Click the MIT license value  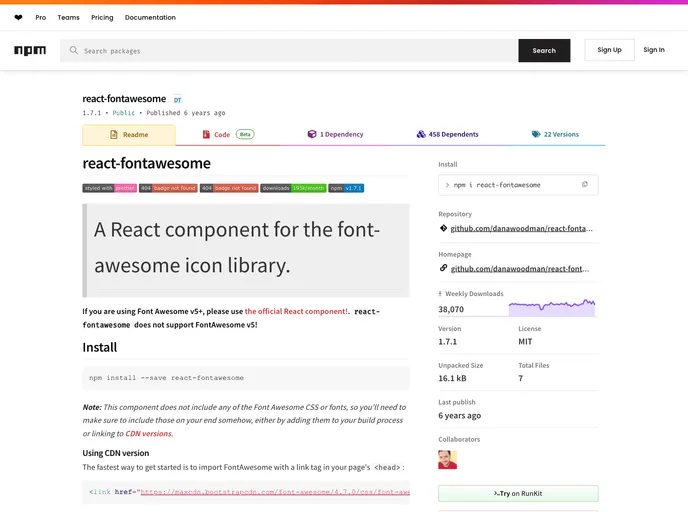[525, 341]
